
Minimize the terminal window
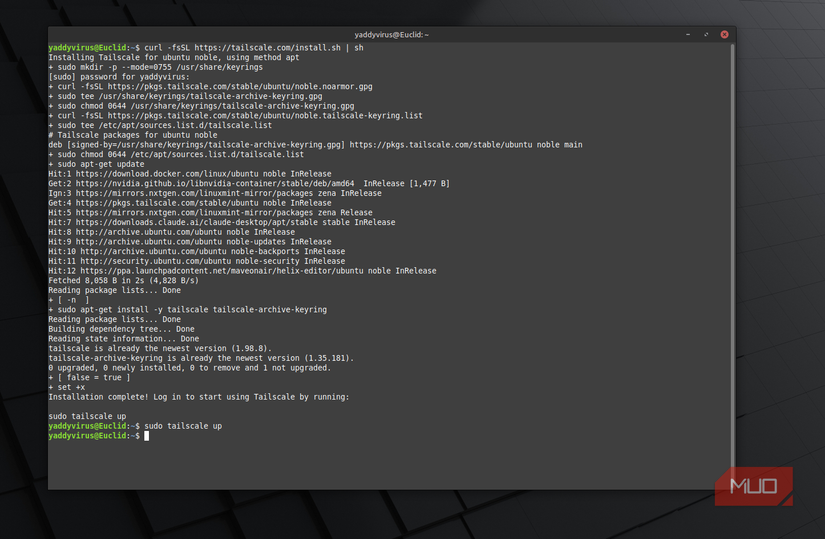pos(688,34)
